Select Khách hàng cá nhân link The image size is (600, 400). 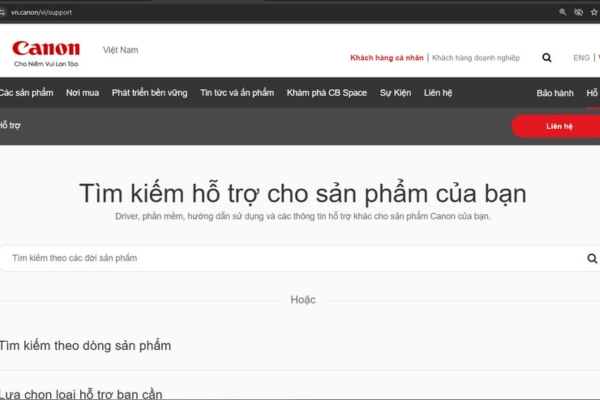point(387,58)
